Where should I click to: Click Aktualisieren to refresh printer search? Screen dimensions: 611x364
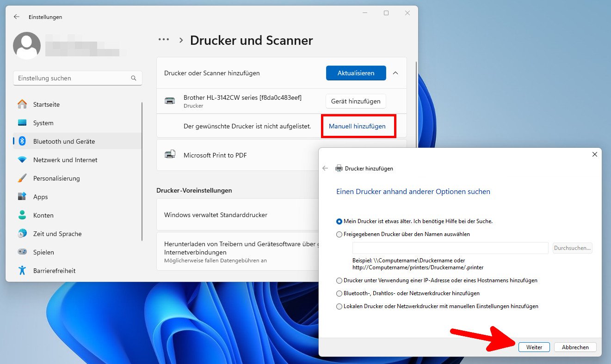(356, 73)
